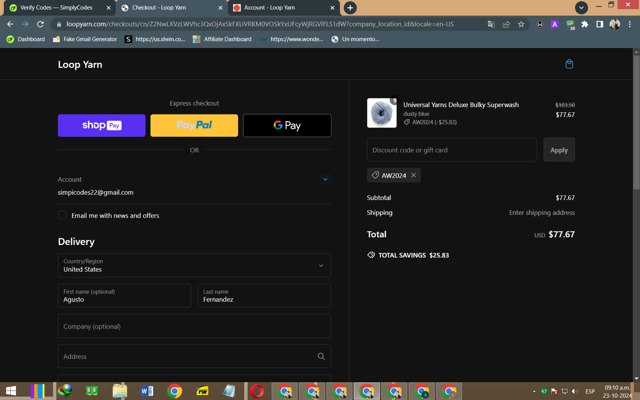Click the Total amount $77.67
Viewport: 640px width, 400px height.
(561, 234)
